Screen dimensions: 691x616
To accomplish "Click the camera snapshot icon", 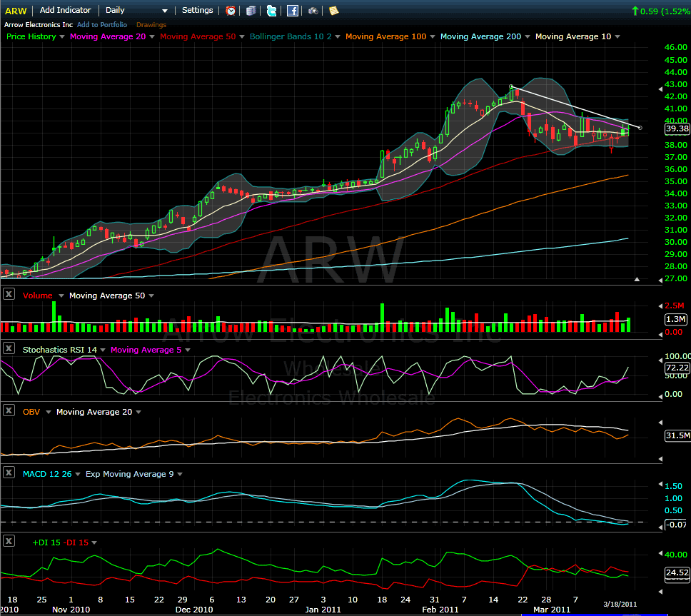I will pyautogui.click(x=313, y=11).
